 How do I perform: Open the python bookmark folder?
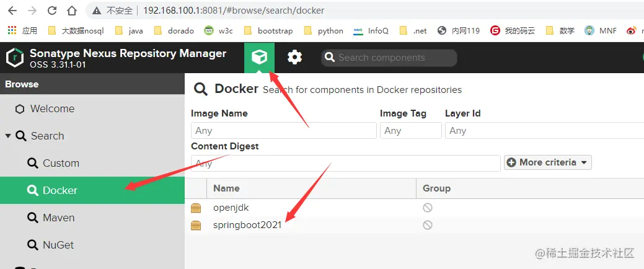[x=324, y=30]
